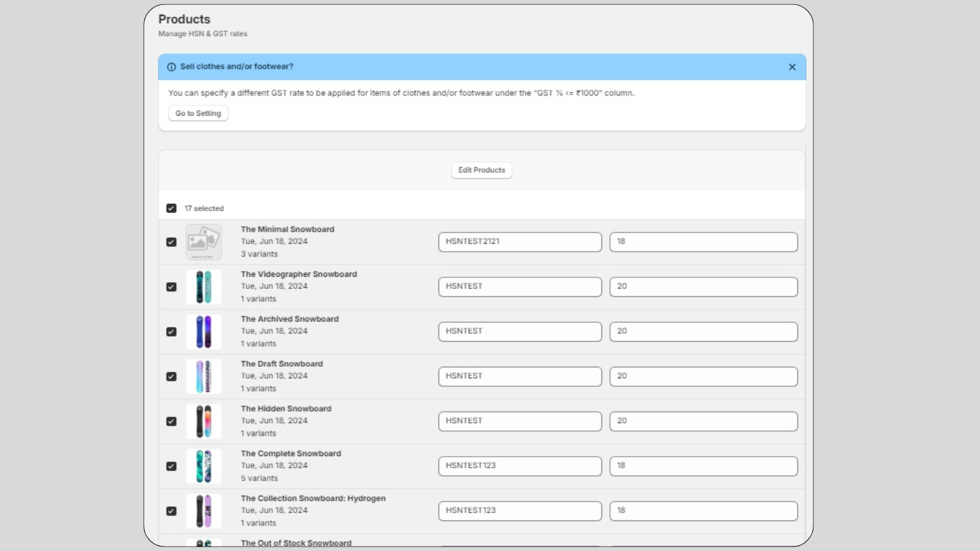Edit GST rate of The Complete Snowboard
Image resolution: width=980 pixels, height=551 pixels.
pos(704,466)
